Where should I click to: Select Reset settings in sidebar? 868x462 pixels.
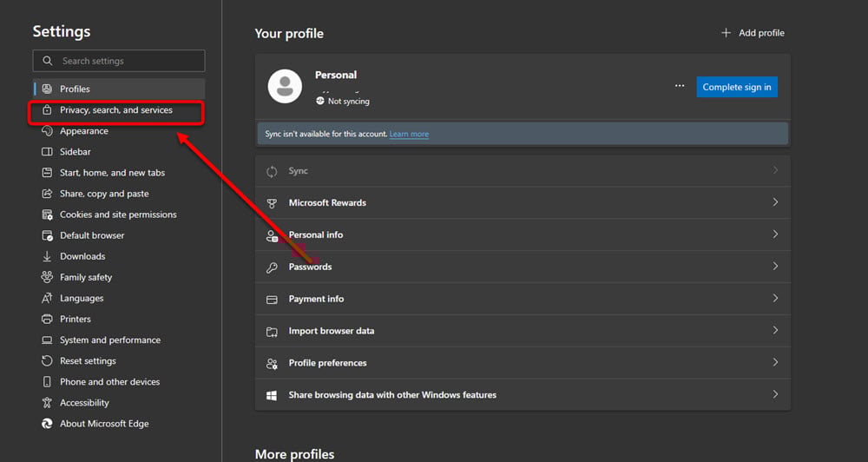coord(118,360)
